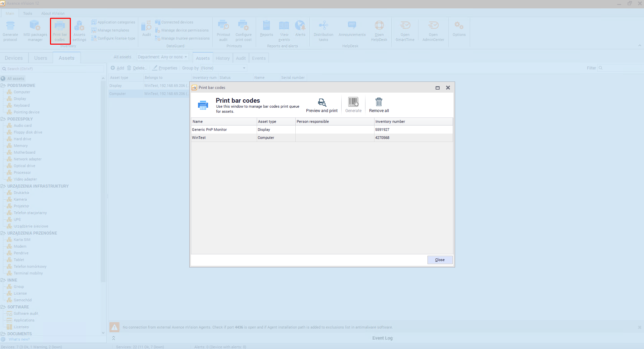Click the Generate barcode icon
The width and height of the screenshot is (644, 349).
pos(353,102)
